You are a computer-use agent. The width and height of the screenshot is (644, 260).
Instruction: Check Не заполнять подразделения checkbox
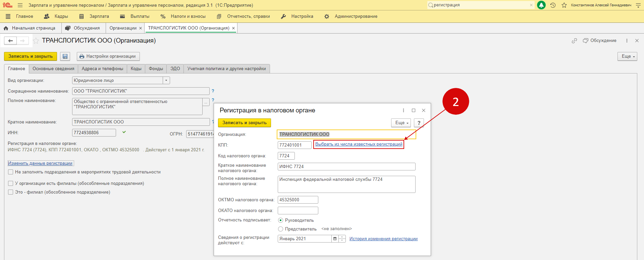click(x=11, y=172)
